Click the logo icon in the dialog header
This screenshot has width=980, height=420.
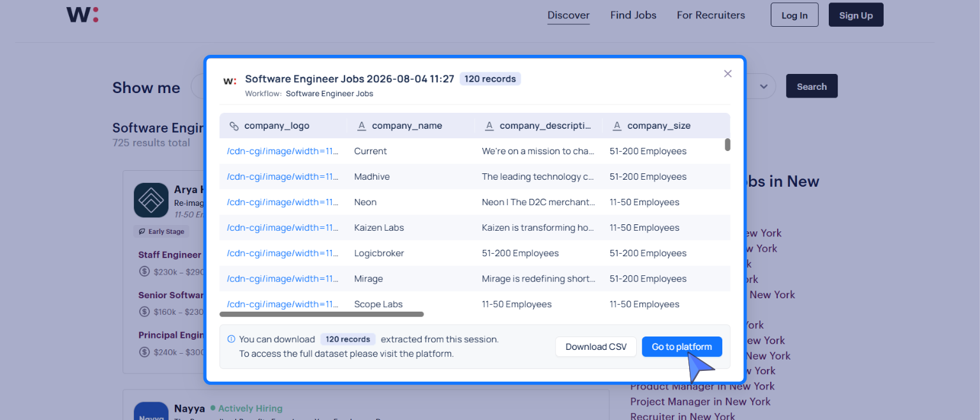[230, 81]
